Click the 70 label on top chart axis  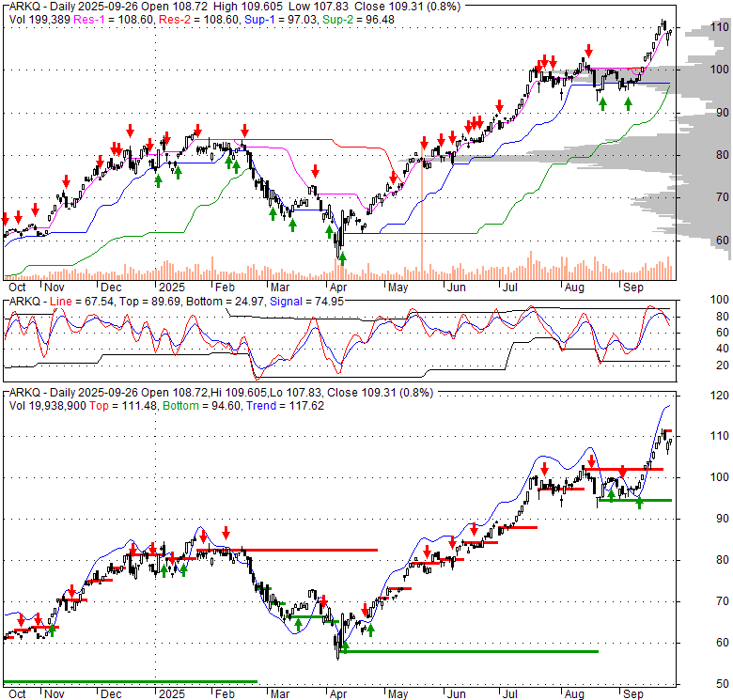(723, 197)
